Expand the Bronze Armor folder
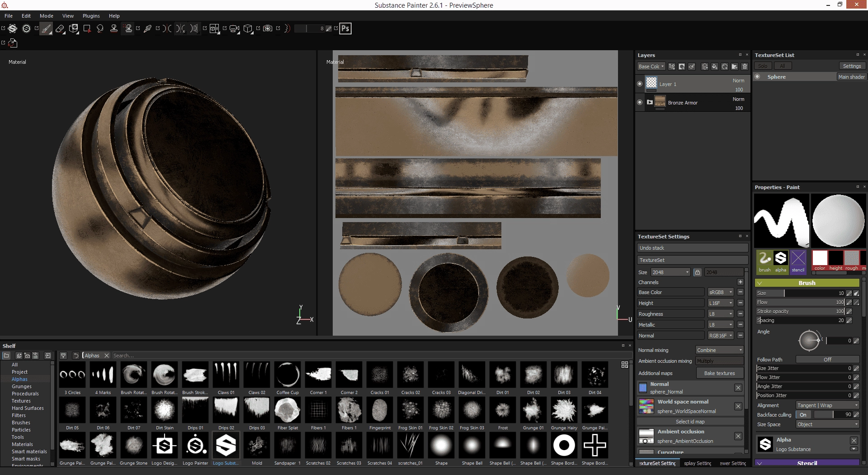Image resolution: width=868 pixels, height=475 pixels. (x=650, y=102)
